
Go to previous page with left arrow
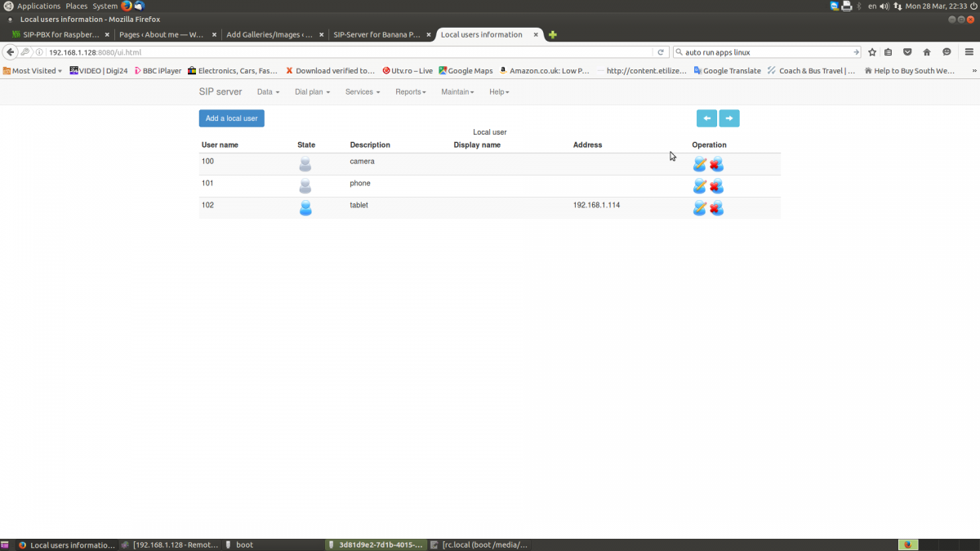pyautogui.click(x=706, y=118)
